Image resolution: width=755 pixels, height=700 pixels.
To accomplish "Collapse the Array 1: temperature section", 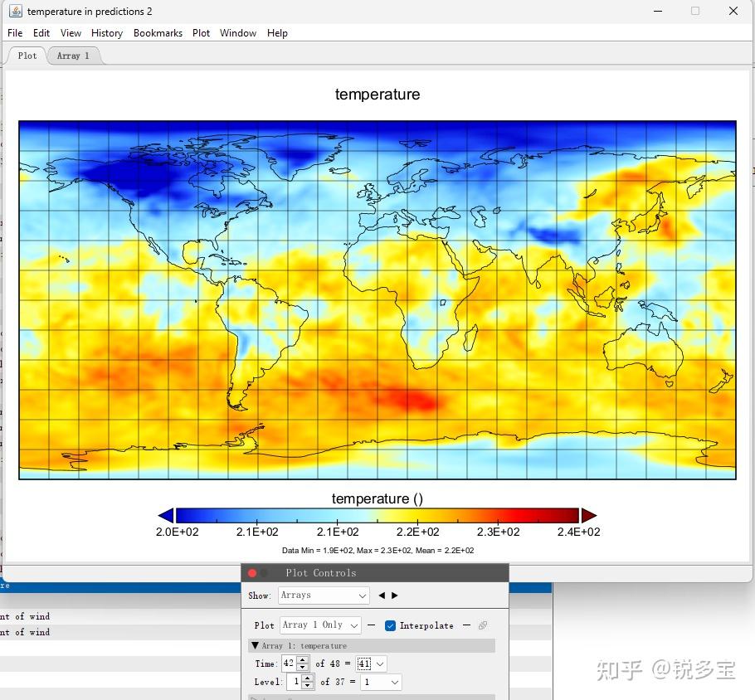I will [x=255, y=645].
